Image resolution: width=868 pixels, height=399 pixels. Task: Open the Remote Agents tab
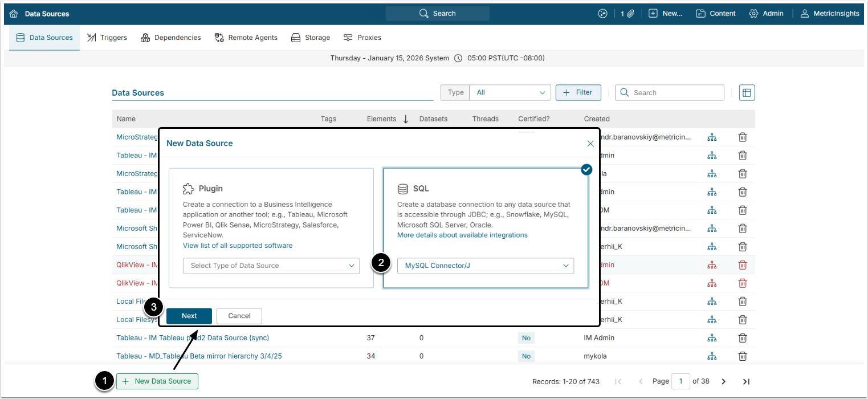point(246,38)
